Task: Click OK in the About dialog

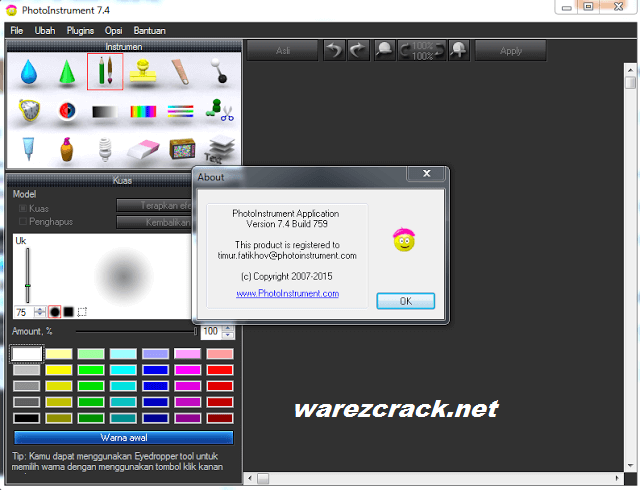Action: tap(406, 301)
